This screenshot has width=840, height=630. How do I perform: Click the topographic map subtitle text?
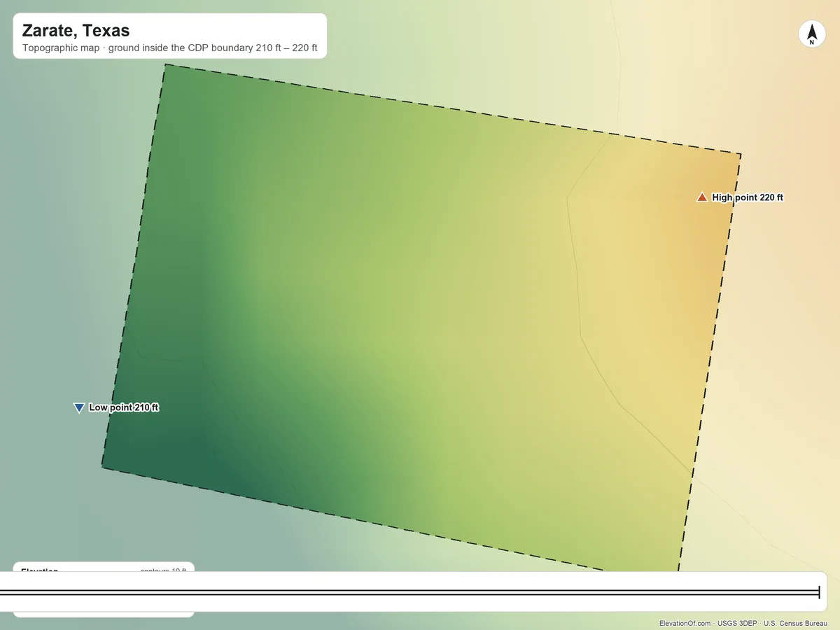coord(170,48)
